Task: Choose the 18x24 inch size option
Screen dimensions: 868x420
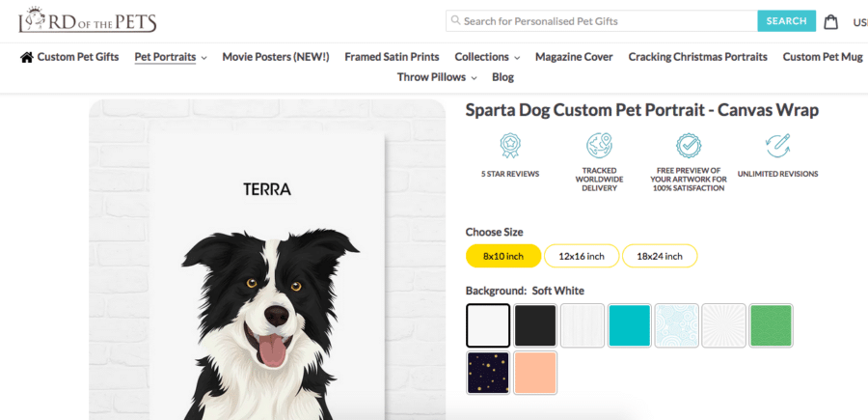Action: tap(660, 256)
